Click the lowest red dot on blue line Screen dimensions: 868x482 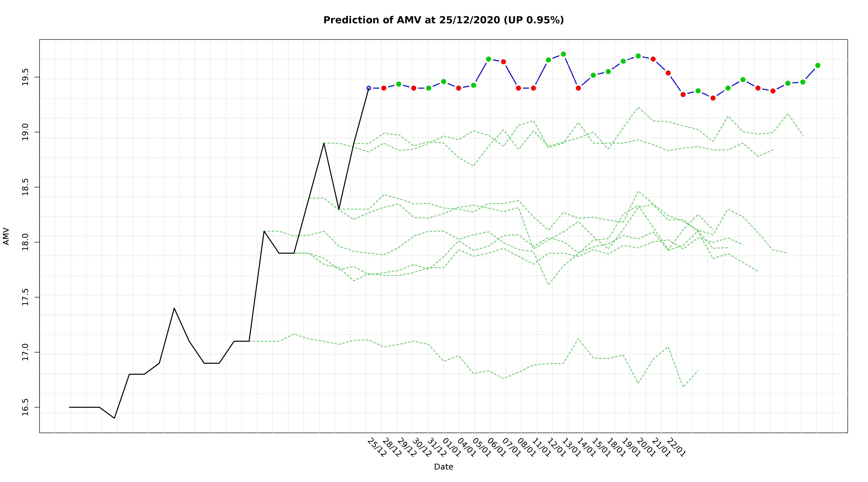click(x=713, y=98)
